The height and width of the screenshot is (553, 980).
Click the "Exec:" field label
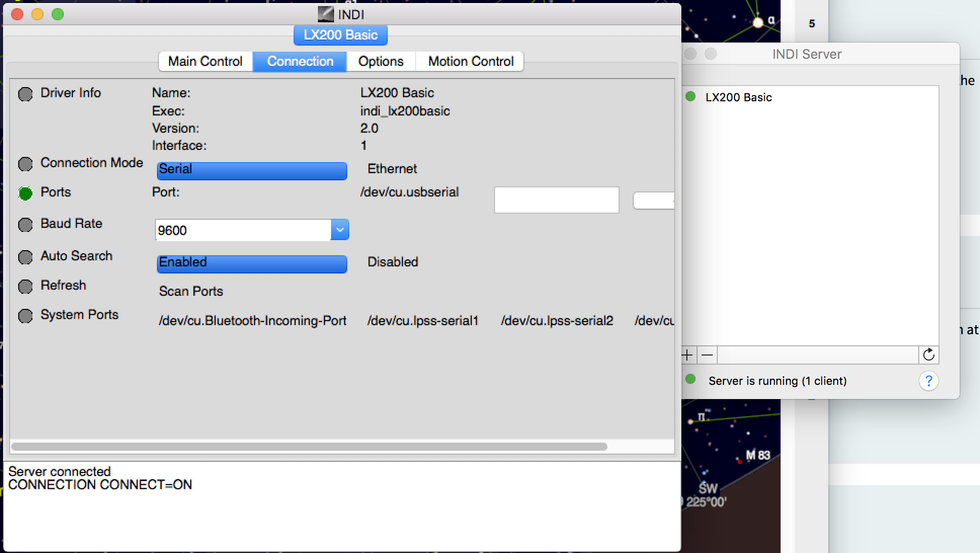(x=168, y=111)
